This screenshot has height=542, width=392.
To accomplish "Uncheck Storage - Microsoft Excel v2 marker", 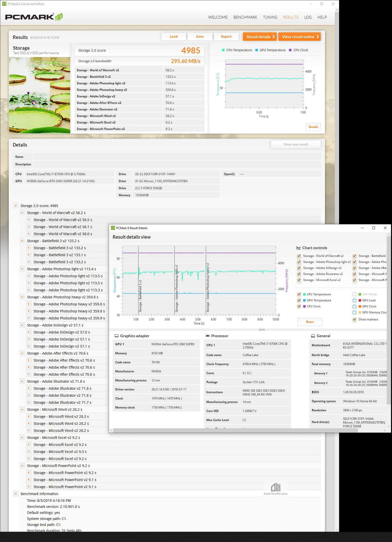I will 299,280.
